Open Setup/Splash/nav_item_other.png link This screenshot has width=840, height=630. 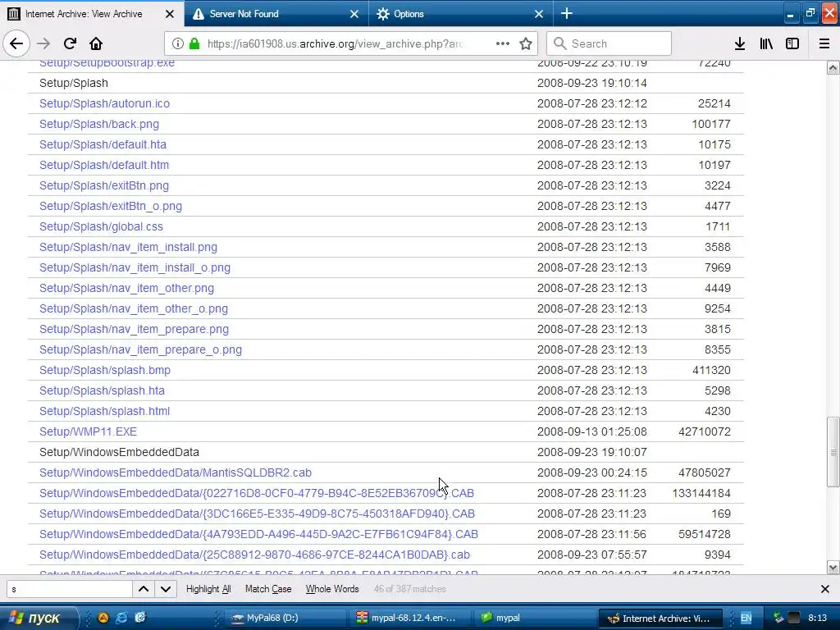[126, 288]
